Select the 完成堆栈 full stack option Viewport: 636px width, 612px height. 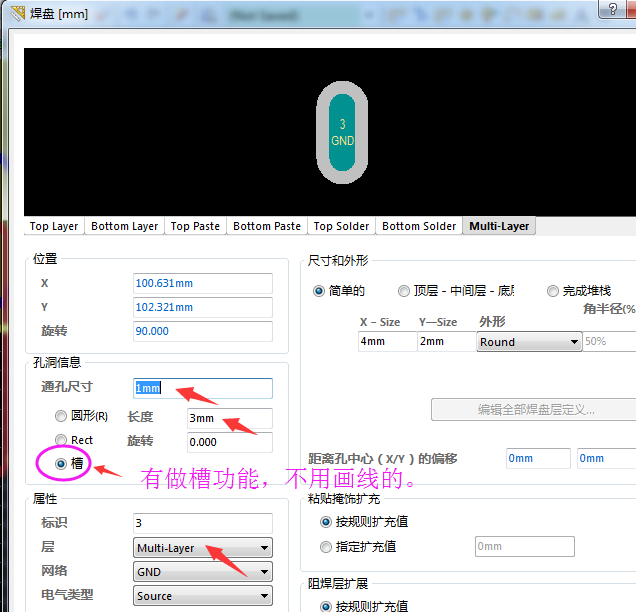pyautogui.click(x=553, y=291)
